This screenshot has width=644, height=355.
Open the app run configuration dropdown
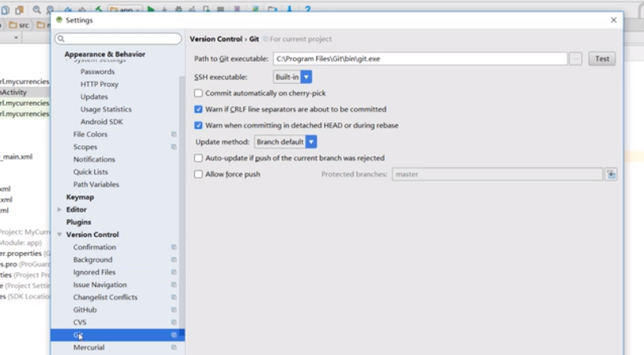pyautogui.click(x=125, y=9)
